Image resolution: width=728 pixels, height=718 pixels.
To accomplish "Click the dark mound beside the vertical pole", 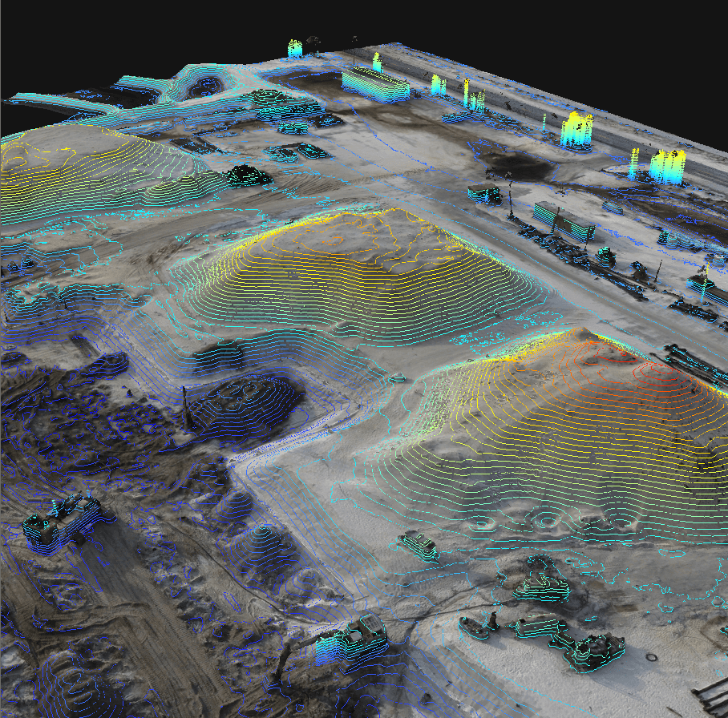I will pos(249,397).
